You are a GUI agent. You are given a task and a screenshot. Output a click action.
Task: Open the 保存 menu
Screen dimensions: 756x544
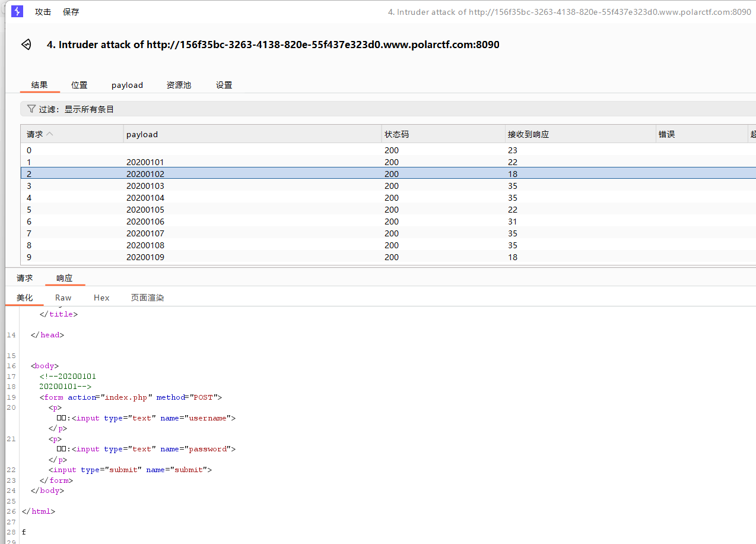(x=71, y=12)
